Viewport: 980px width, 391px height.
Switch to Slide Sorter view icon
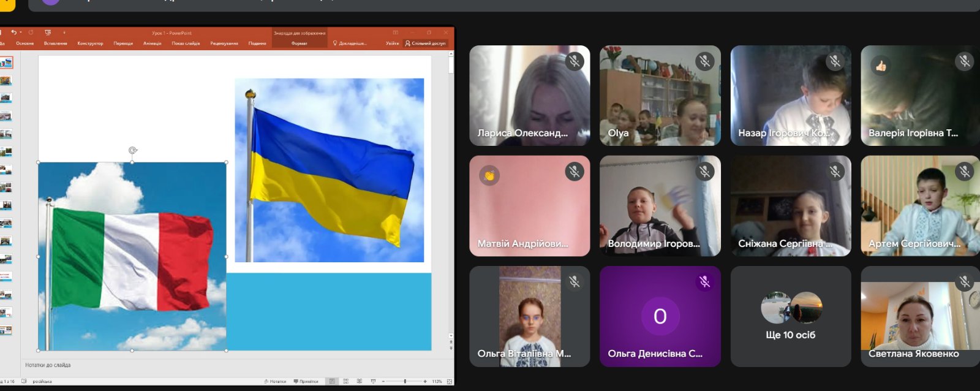[345, 381]
